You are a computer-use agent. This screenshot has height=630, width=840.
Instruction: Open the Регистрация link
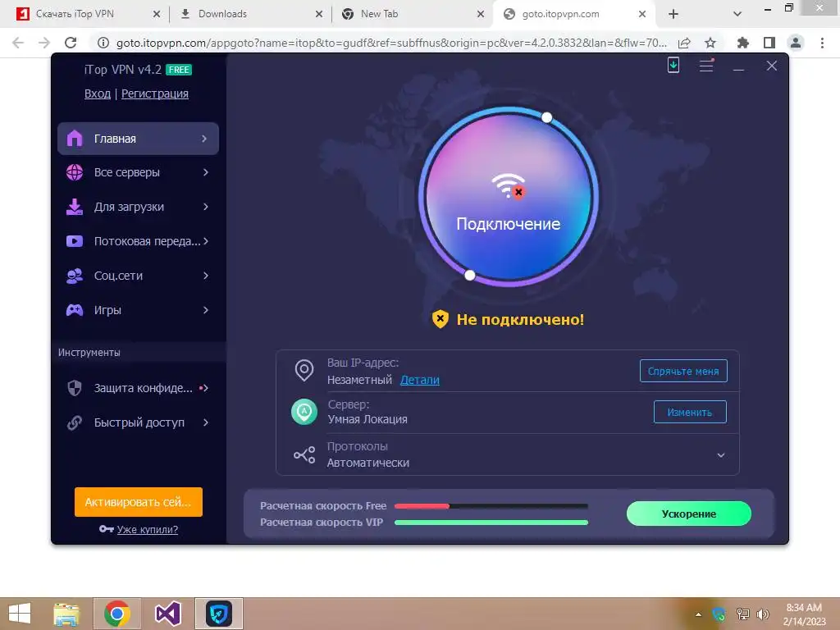[155, 94]
